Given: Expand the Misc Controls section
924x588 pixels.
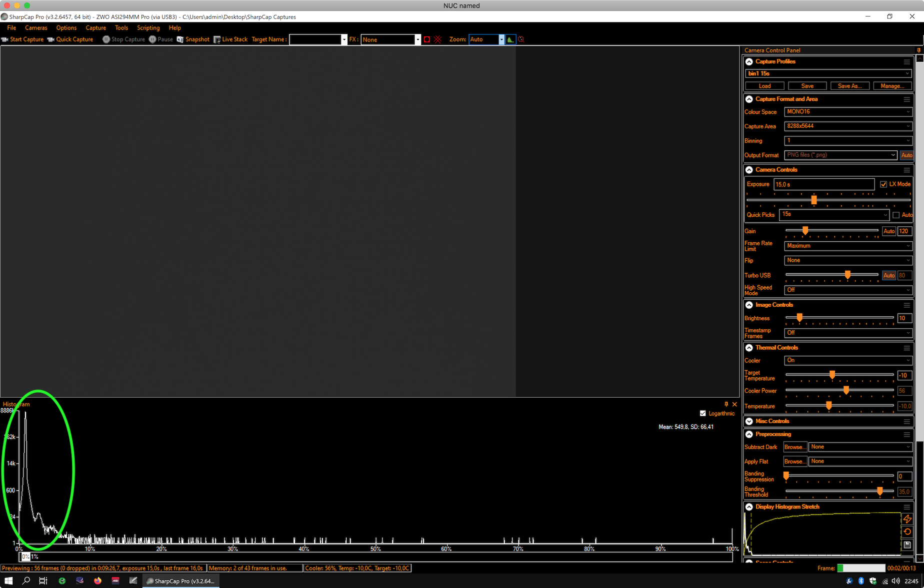Looking at the screenshot, I should [x=749, y=421].
